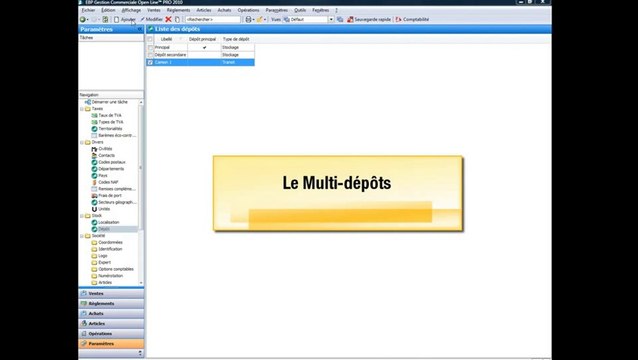Open Civilités tree entry
Image resolution: width=638 pixels, height=360 pixels.
[102, 149]
